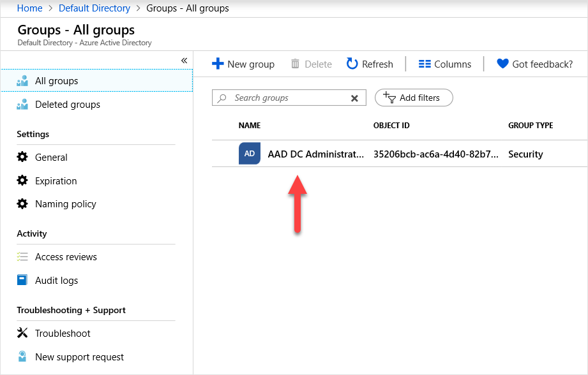Screen dimensions: 588x375
Task: Click Got feedback? text
Action: click(x=543, y=64)
